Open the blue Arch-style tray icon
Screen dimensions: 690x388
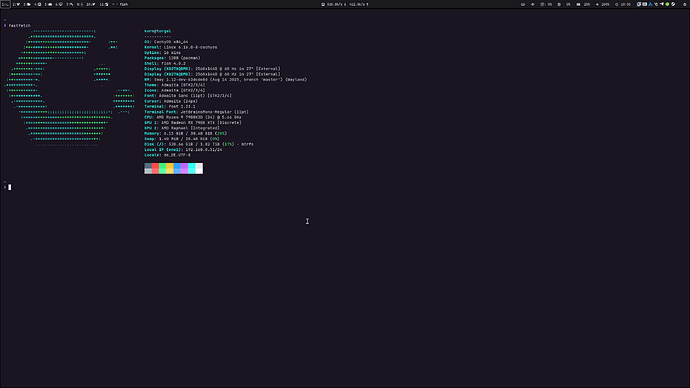[650, 4]
